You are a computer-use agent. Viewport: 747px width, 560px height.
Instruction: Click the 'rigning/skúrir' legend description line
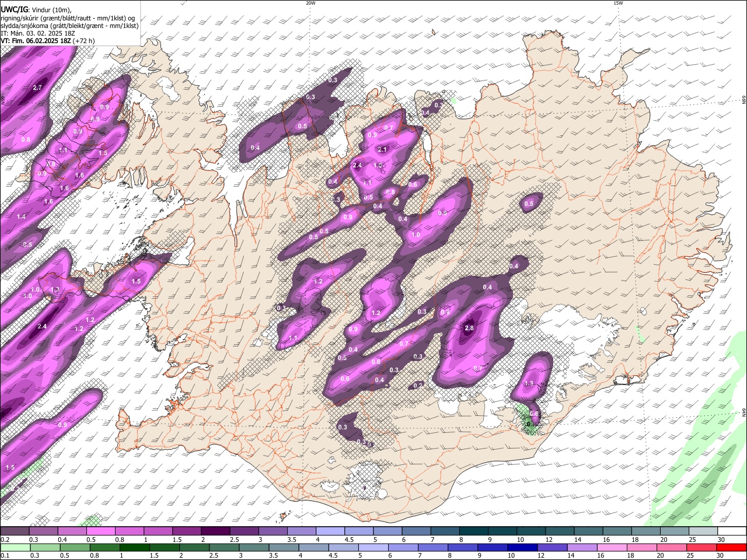(67, 18)
